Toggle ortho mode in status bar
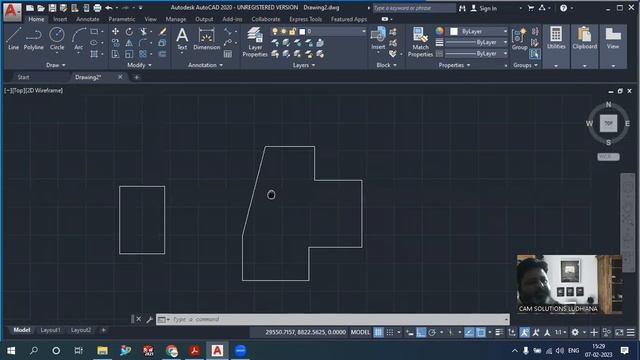This screenshot has width=640, height=360. tap(421, 332)
